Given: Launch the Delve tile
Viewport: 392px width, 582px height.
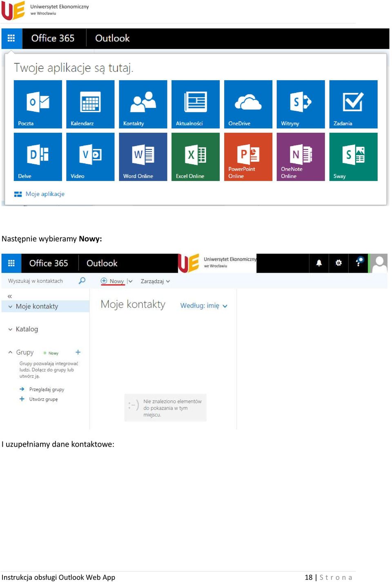Looking at the screenshot, I should (38, 157).
